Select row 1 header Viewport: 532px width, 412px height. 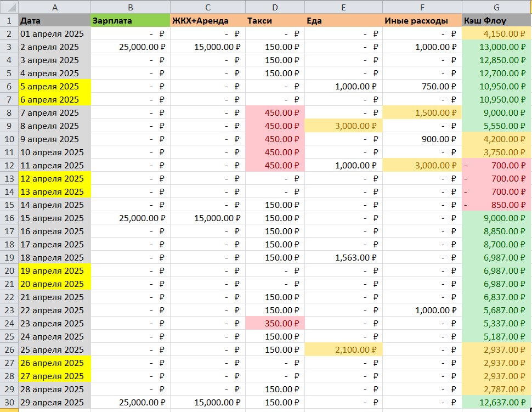pos(9,20)
